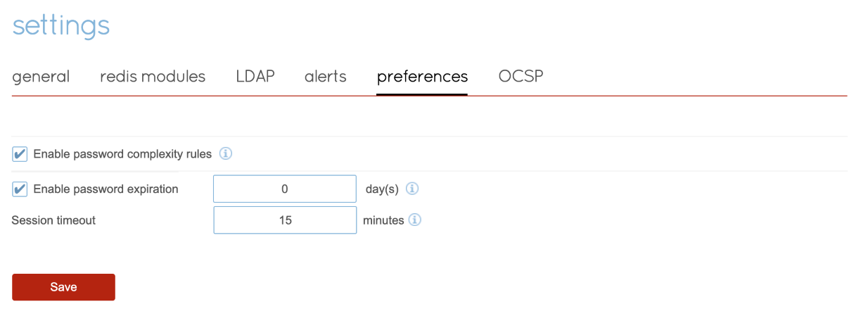The image size is (868, 335).
Task: Click the preferences tab
Action: pos(422,77)
